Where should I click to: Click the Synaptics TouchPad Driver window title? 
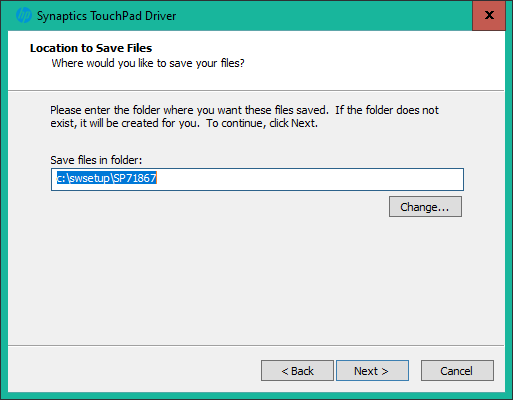pos(106,16)
